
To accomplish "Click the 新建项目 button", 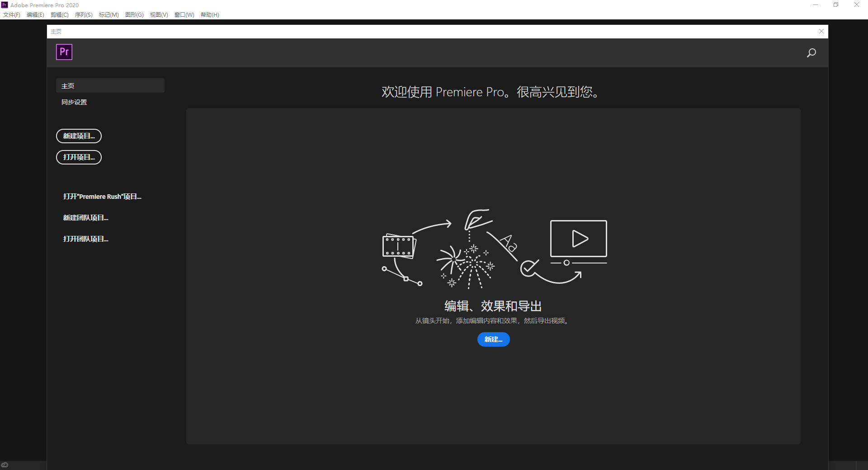I will click(x=79, y=136).
